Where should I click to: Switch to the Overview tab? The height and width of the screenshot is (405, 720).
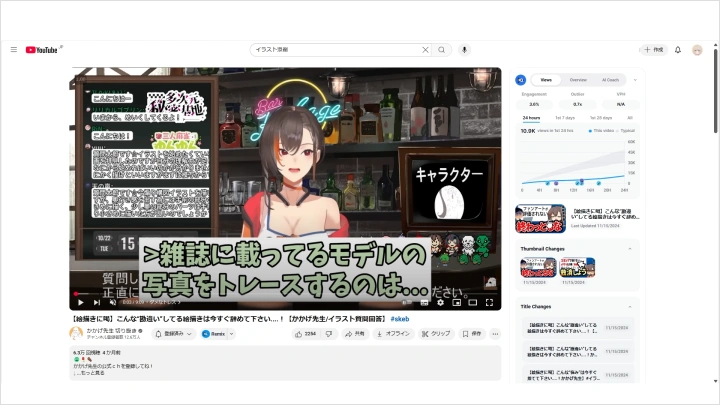(578, 79)
